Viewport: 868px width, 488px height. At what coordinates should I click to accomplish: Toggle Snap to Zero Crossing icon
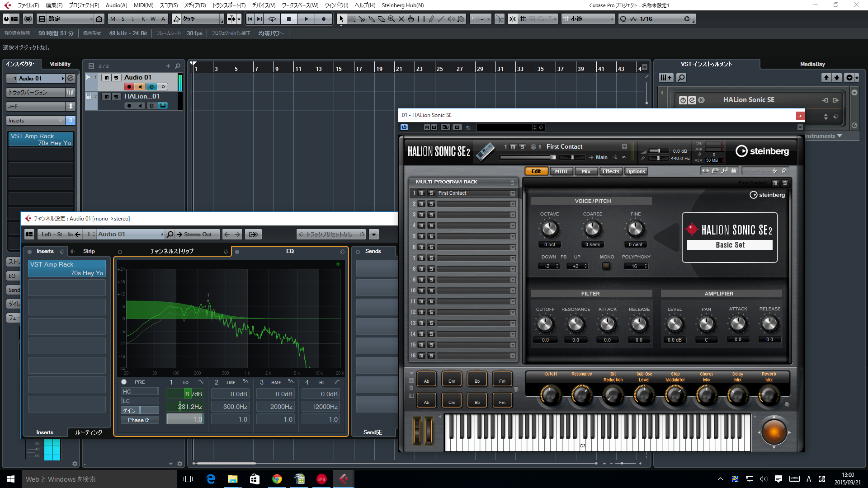coord(500,19)
